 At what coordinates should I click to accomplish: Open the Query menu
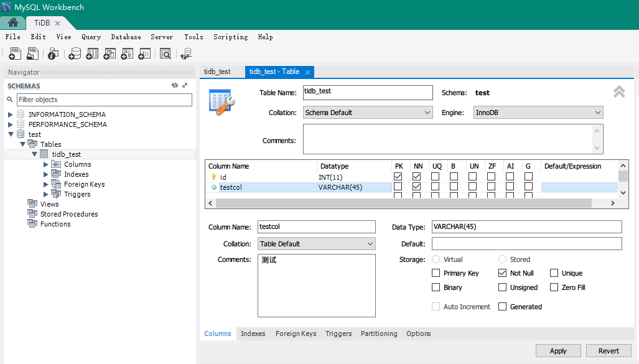(x=91, y=37)
